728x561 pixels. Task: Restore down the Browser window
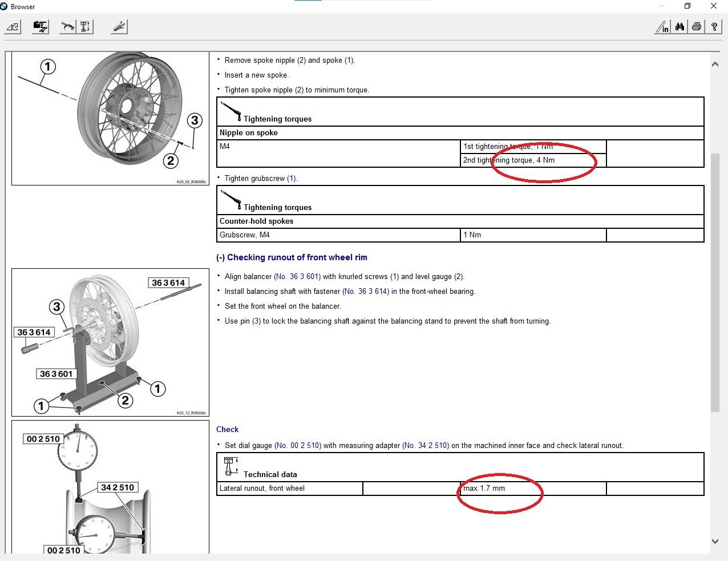pos(687,6)
